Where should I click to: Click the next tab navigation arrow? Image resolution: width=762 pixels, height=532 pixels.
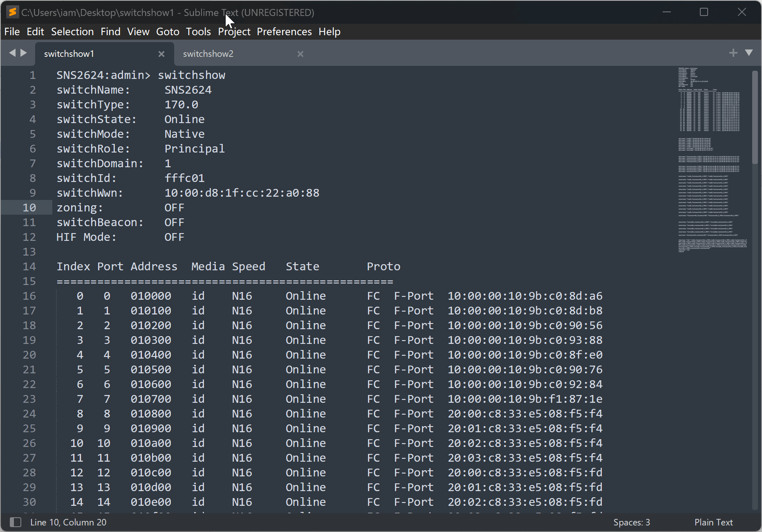24,53
